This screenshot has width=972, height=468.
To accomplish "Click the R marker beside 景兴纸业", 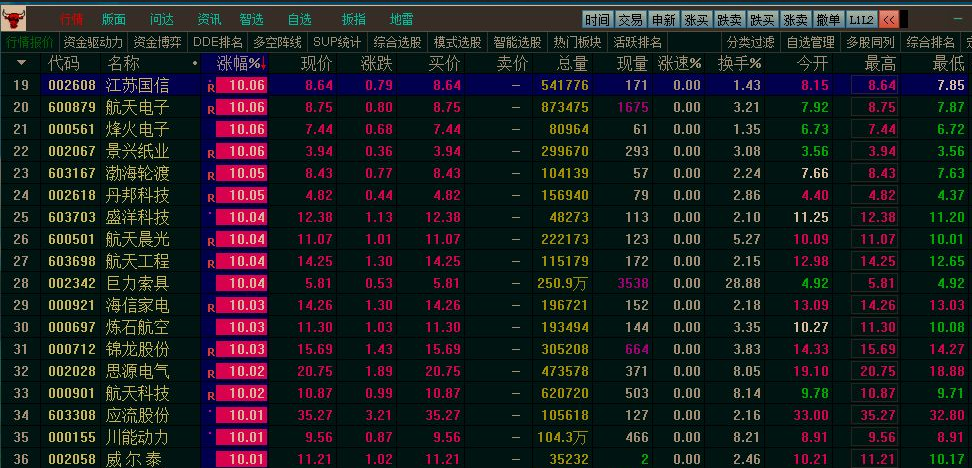I will point(211,153).
